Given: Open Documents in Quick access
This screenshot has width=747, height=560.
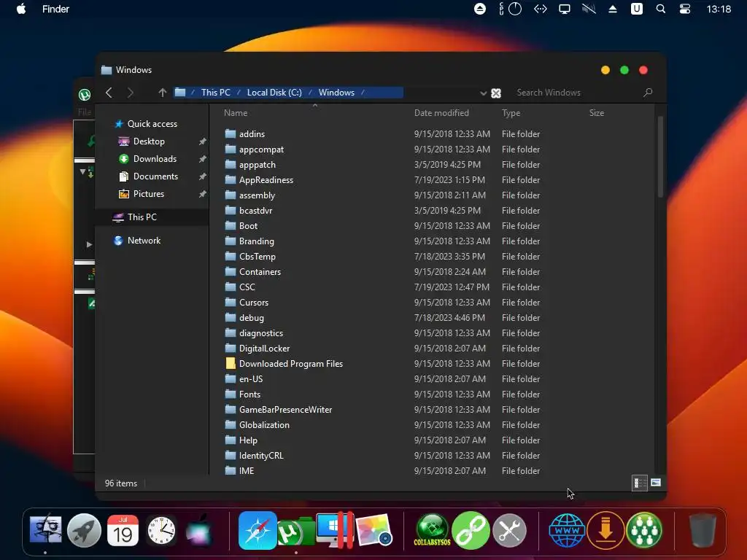Looking at the screenshot, I should [x=155, y=176].
